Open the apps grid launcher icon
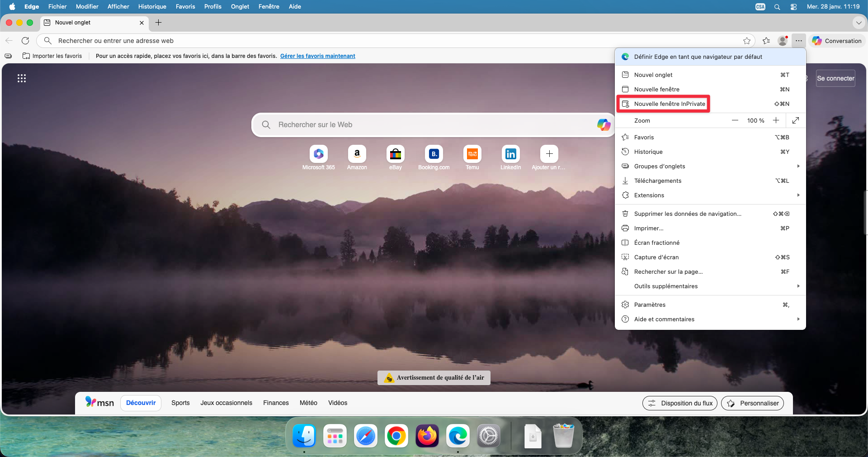Screen dimensions: 868x457 tap(22, 78)
